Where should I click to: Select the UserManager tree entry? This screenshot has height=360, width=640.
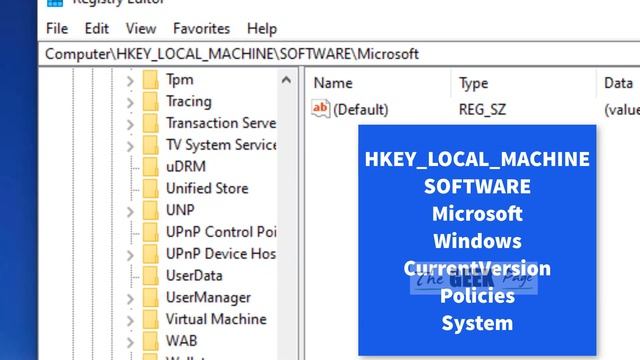click(x=208, y=298)
